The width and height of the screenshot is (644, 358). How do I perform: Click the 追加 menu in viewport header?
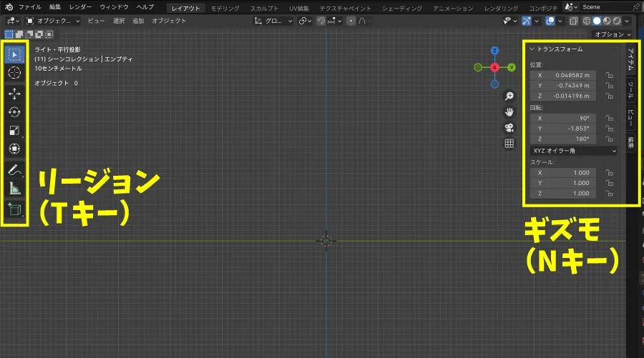(138, 21)
